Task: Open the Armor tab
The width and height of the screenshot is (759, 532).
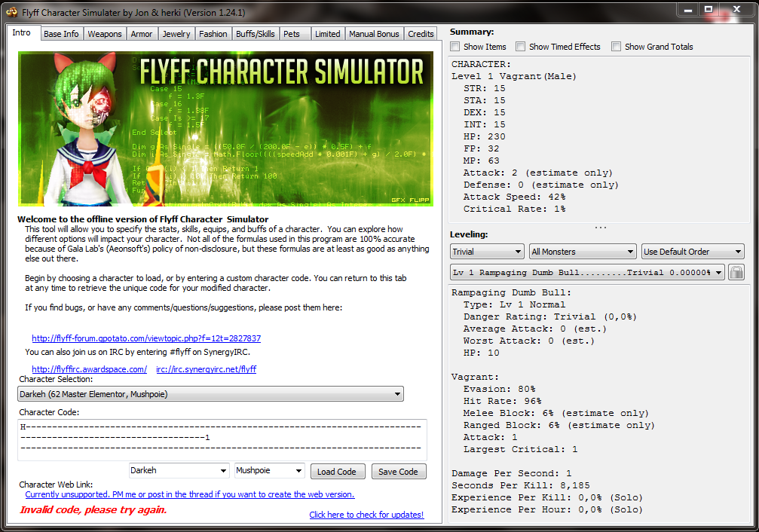Action: pyautogui.click(x=142, y=34)
